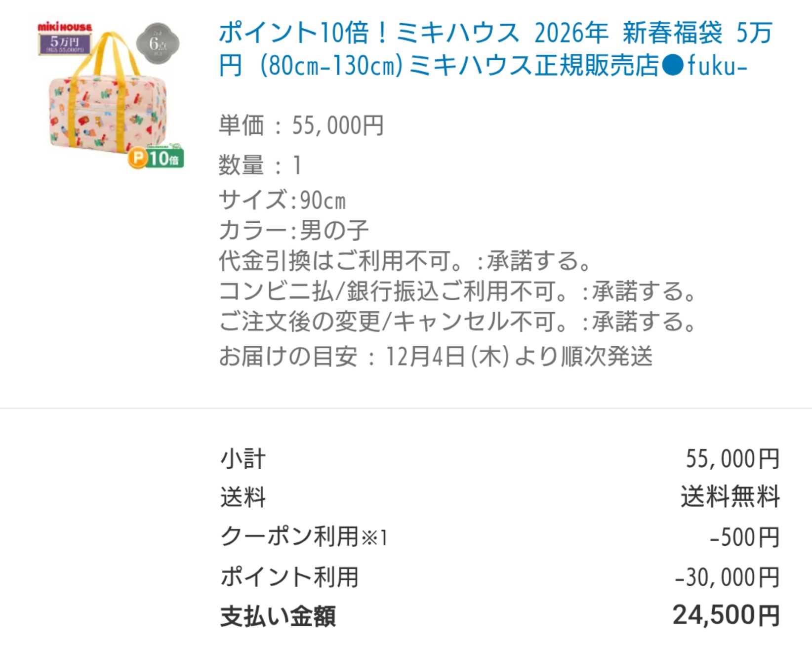Image resolution: width=812 pixels, height=650 pixels.
Task: Click the 24,500円 total payment amount
Action: [x=726, y=616]
